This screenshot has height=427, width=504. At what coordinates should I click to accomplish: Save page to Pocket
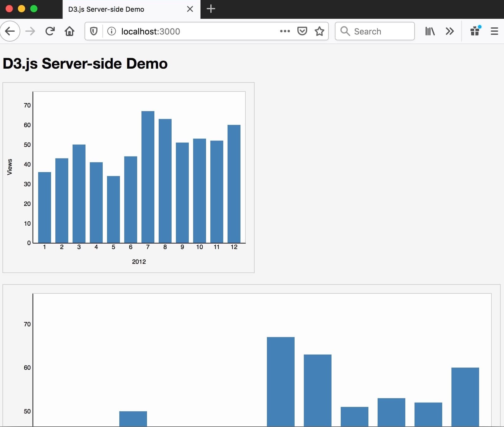tap(302, 31)
